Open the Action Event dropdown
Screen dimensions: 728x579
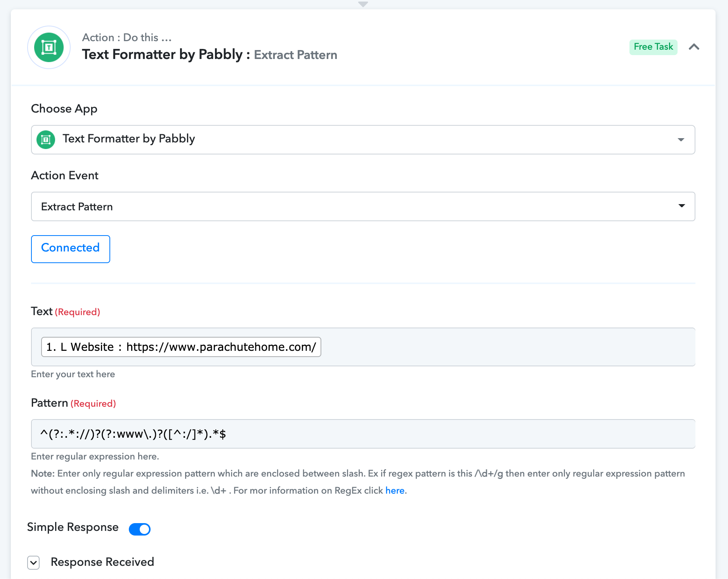tap(363, 206)
